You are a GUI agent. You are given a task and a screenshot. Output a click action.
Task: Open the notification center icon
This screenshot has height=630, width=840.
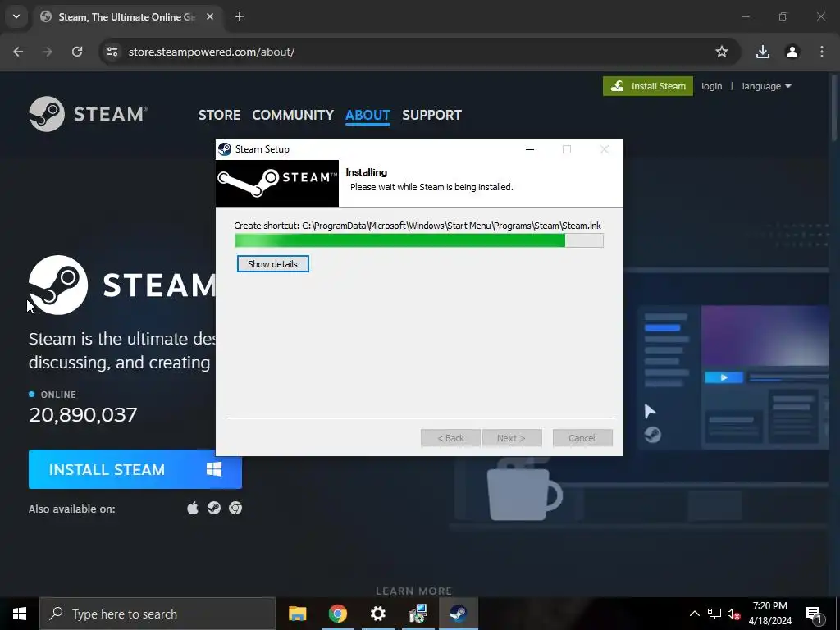(x=815, y=614)
